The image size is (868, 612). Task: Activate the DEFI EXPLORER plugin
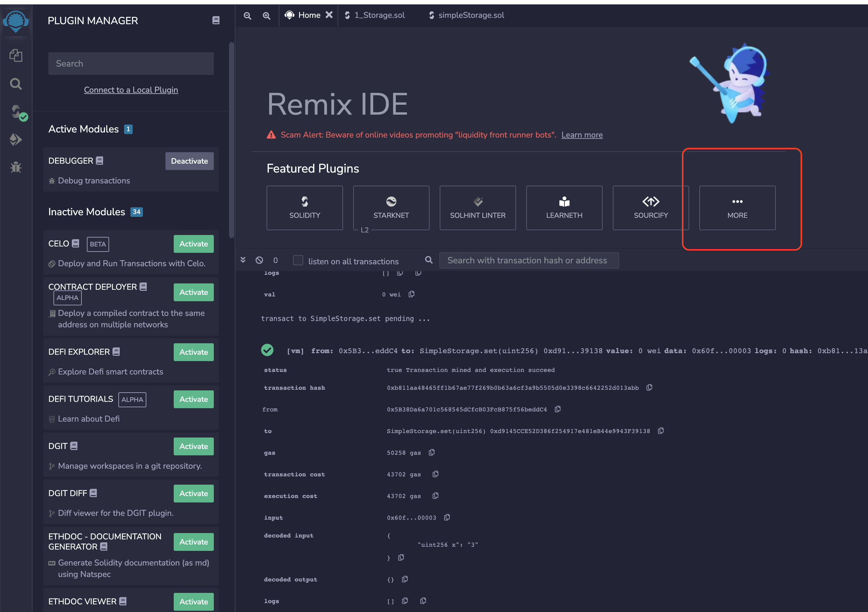click(193, 352)
